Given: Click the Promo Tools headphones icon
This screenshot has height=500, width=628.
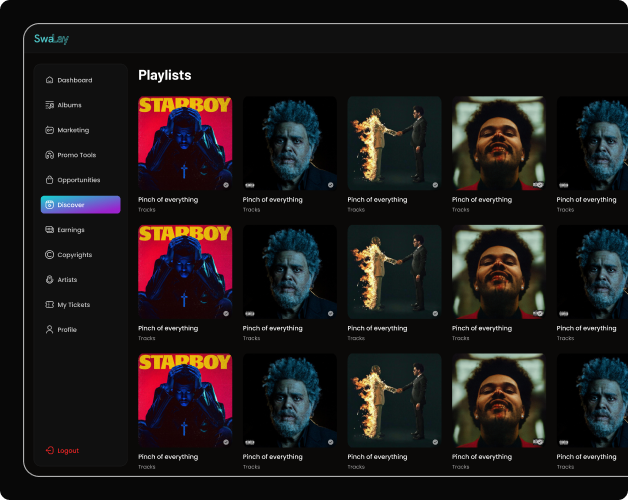Looking at the screenshot, I should click(x=49, y=155).
